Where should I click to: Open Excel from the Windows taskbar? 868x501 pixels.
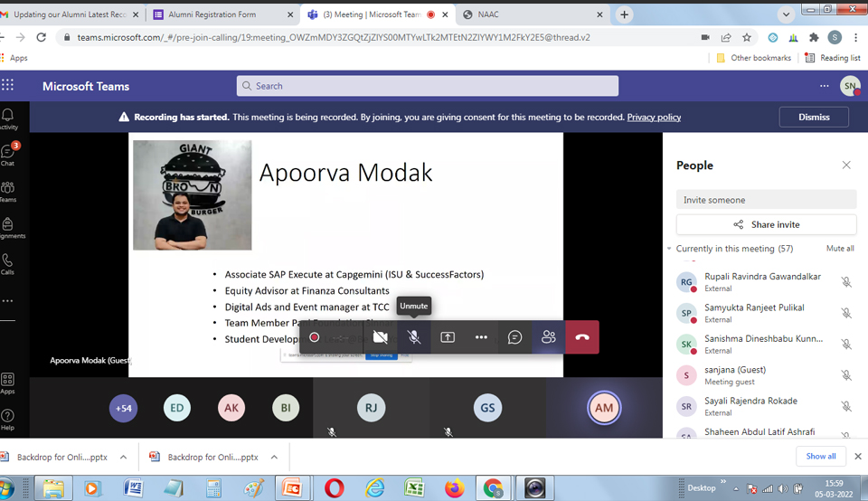[414, 487]
